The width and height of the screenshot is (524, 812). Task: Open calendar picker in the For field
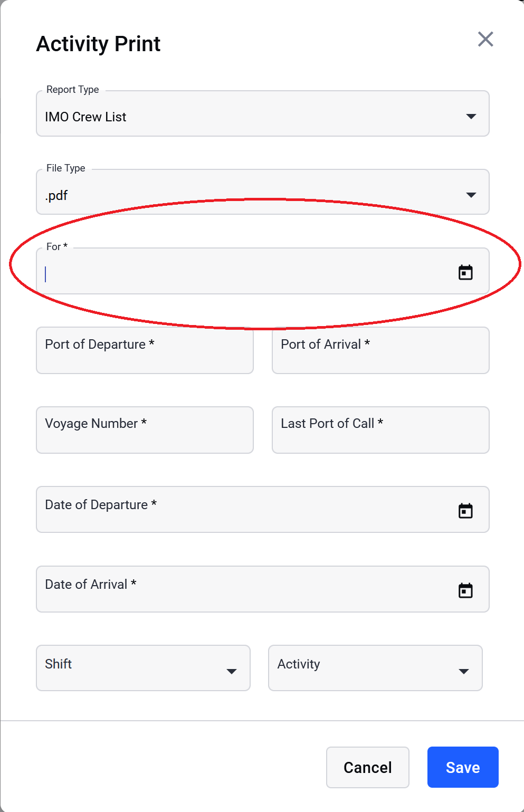pyautogui.click(x=465, y=272)
